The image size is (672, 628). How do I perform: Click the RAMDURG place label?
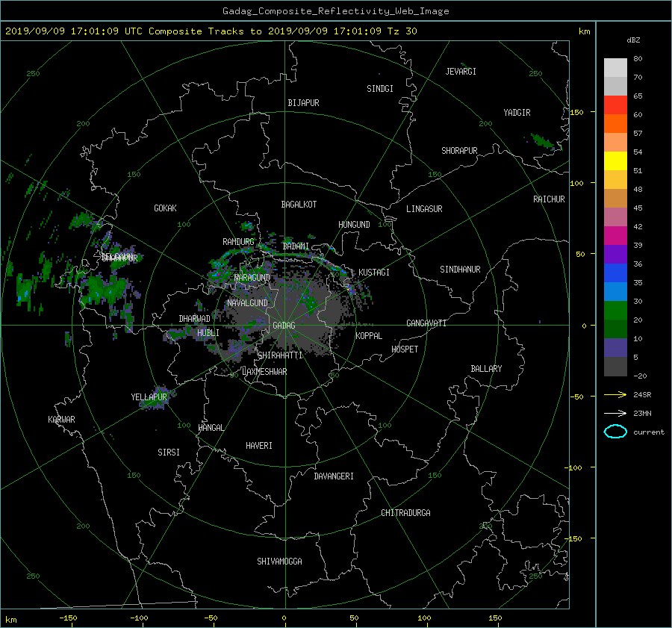[238, 242]
